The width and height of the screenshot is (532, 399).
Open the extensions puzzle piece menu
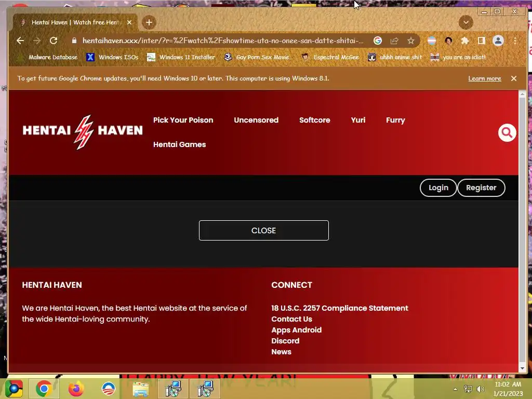click(x=464, y=41)
